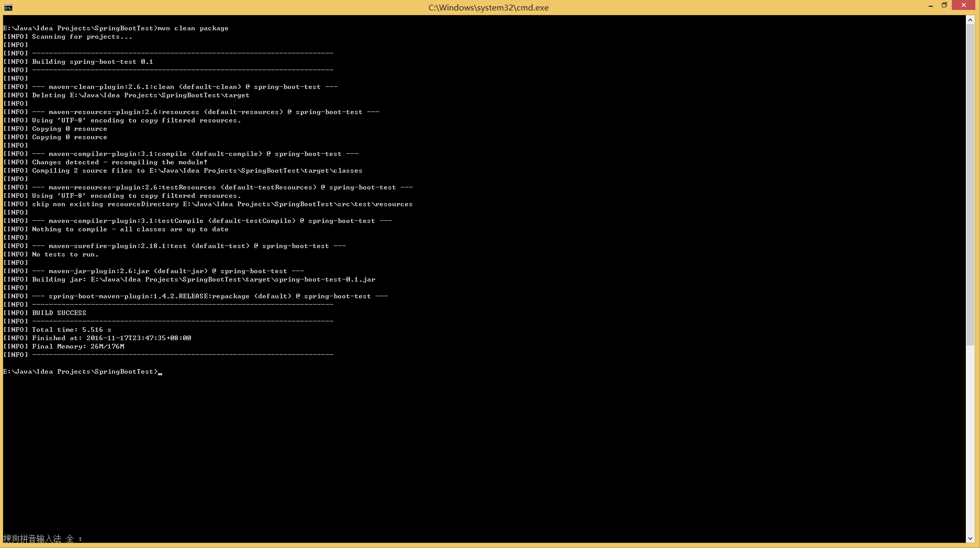The image size is (980, 548).
Task: Restore down the cmd.exe window
Action: [x=944, y=5]
